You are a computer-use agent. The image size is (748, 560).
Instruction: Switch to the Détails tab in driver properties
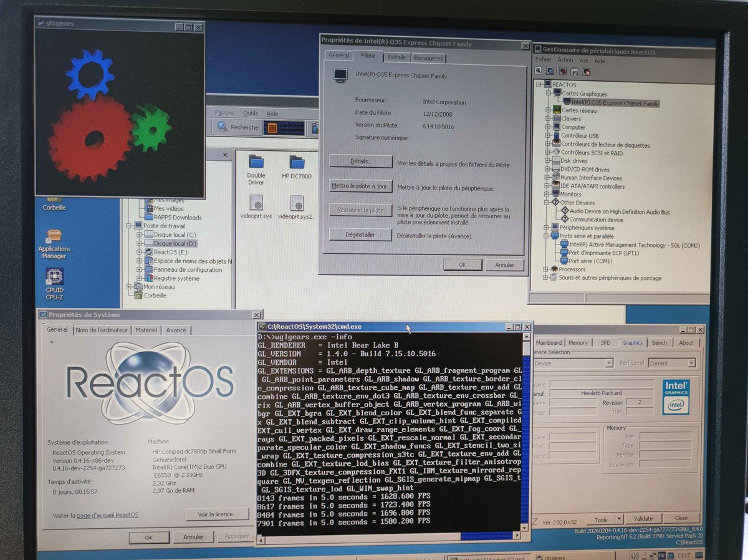click(x=396, y=57)
